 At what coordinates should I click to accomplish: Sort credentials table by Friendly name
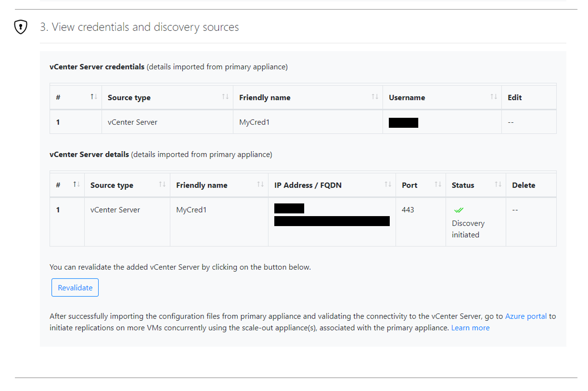(x=375, y=97)
